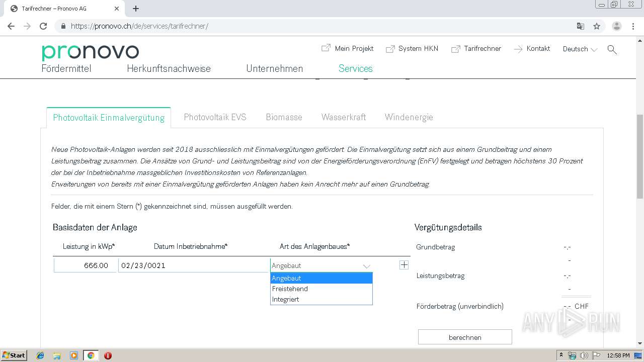This screenshot has width=644, height=362.
Task: Open the Mein Projekt external link
Action: click(x=347, y=48)
